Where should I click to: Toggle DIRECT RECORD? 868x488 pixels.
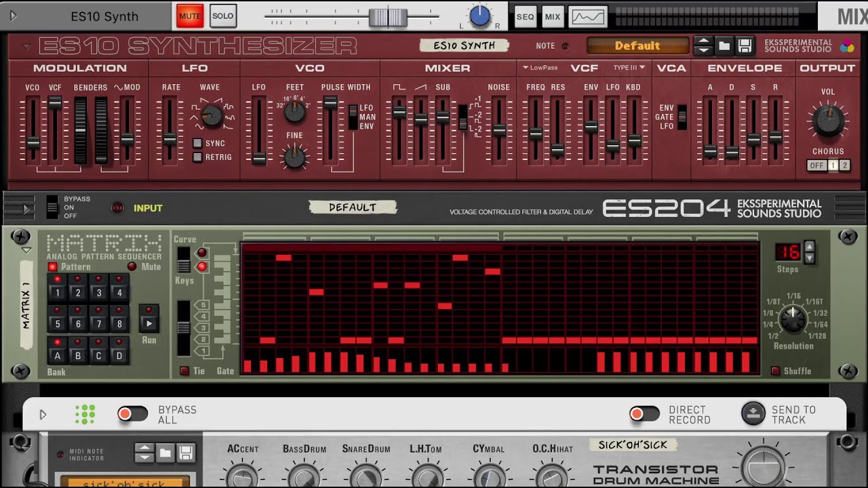pyautogui.click(x=644, y=413)
